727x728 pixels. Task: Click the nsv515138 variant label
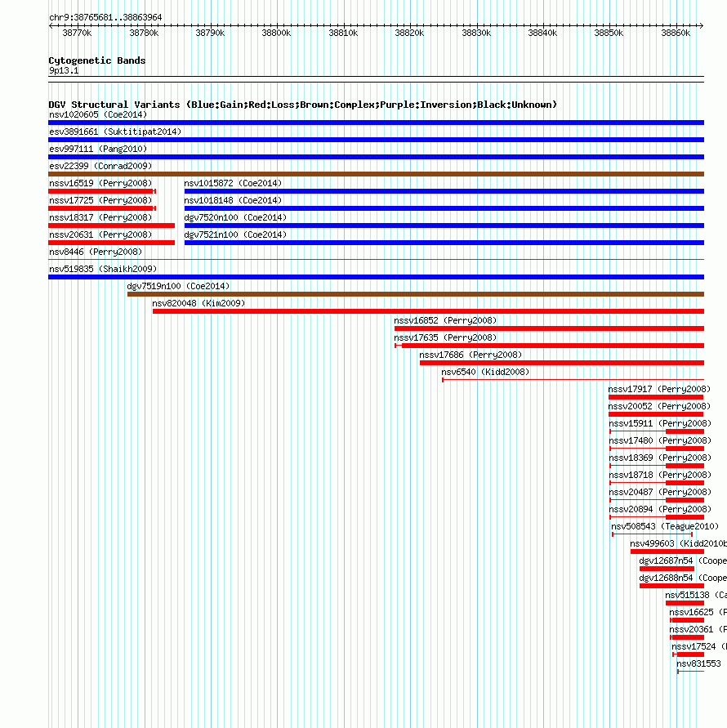[x=696, y=596]
